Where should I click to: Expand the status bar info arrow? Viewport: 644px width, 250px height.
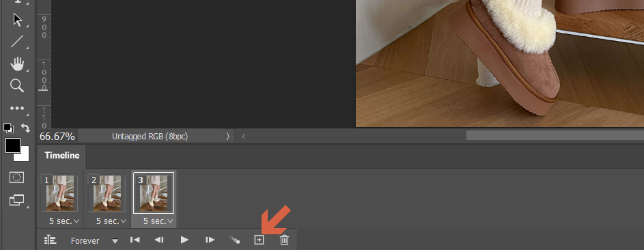tap(228, 137)
